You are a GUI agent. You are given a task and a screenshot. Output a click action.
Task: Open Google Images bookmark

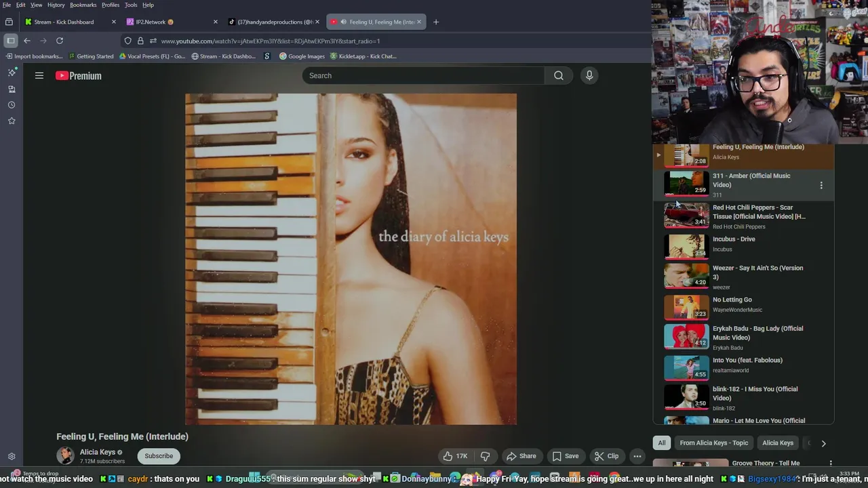[302, 56]
